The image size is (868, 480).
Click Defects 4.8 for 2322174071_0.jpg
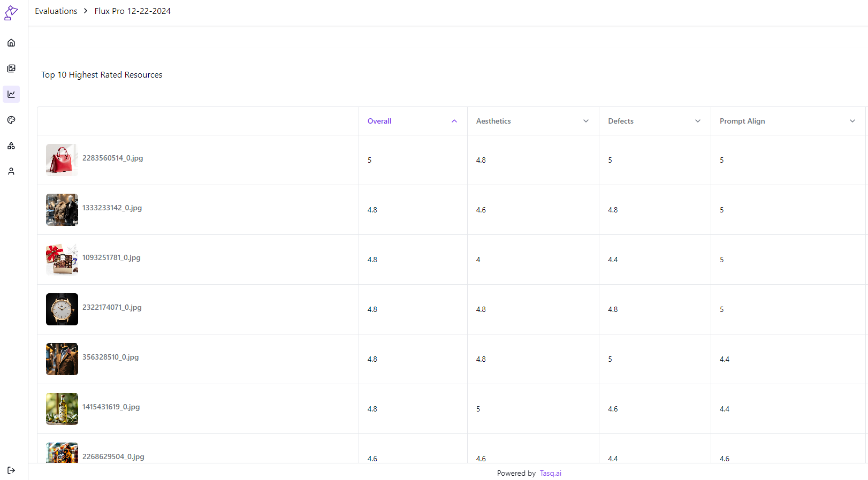click(613, 309)
